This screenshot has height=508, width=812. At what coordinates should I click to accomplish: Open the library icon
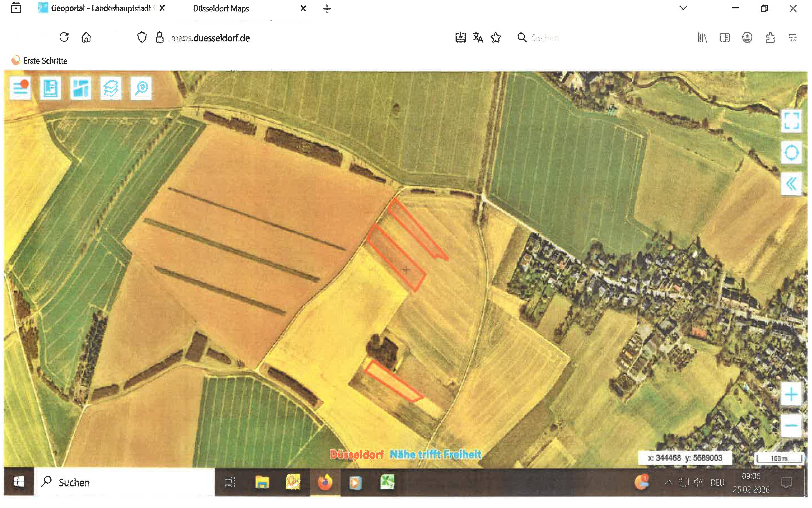(702, 37)
